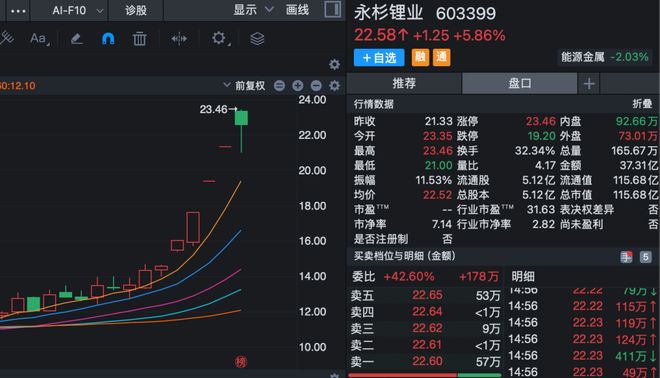This screenshot has height=378, width=660.
Task: Toggle the magnet snap tool
Action: [x=108, y=39]
